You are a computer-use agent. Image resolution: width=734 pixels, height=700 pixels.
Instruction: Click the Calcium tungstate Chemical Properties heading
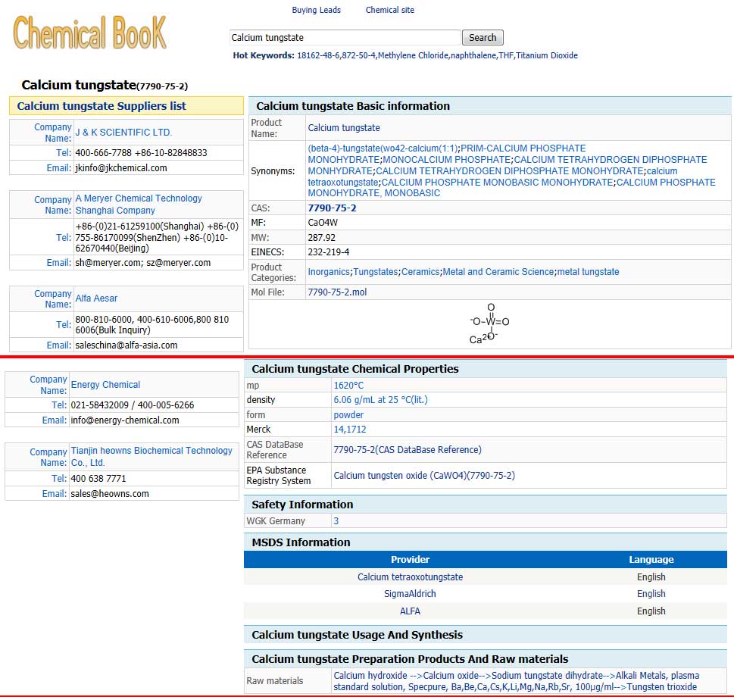(355, 369)
